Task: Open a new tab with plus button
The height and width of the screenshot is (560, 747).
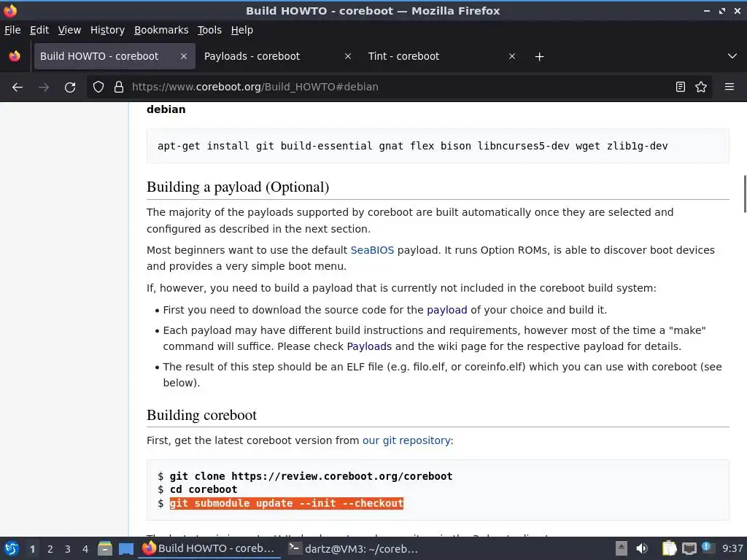Action: click(x=539, y=57)
